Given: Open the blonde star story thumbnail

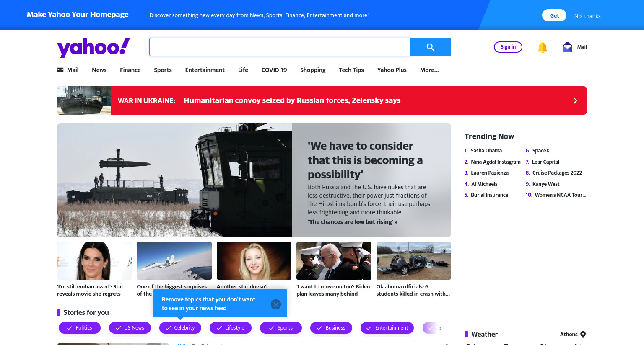Looking at the screenshot, I should click(254, 261).
